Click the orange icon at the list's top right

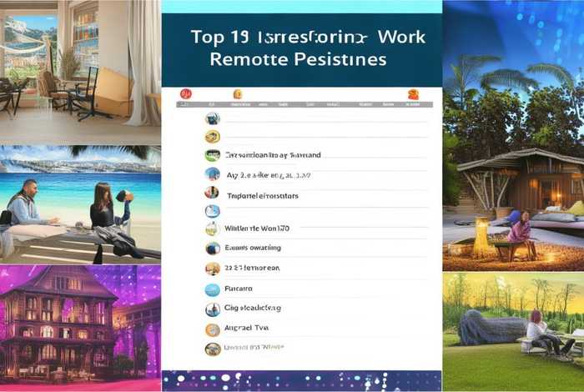click(x=412, y=94)
